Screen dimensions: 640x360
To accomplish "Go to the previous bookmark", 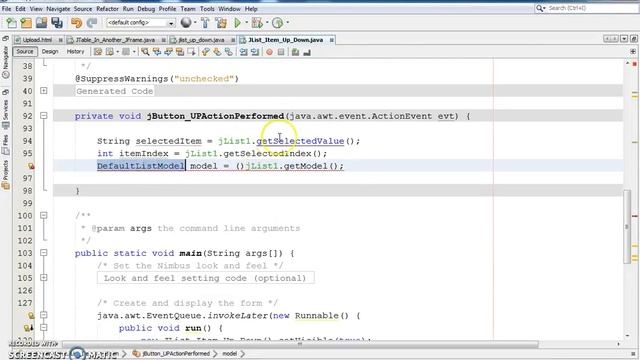I will pos(205,52).
